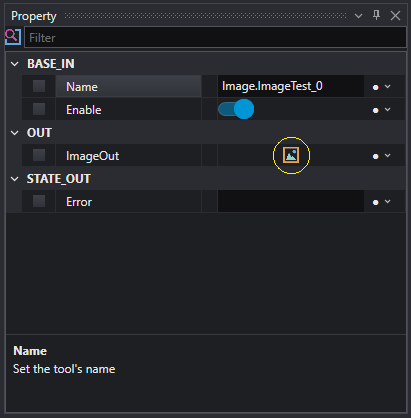This screenshot has height=418, width=411.
Task: Click the magnifier filter icon
Action: 13,37
